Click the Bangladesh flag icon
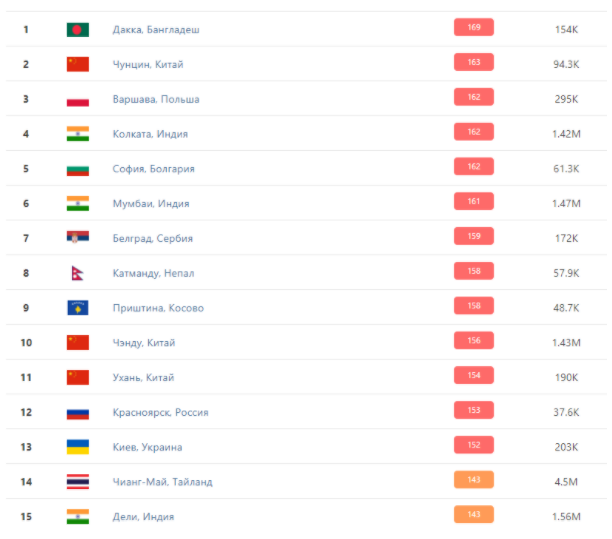 pyautogui.click(x=78, y=30)
